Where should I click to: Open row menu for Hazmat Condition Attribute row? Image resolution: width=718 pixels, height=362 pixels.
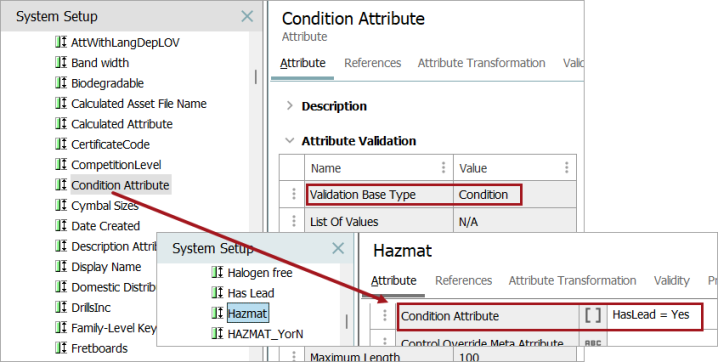(385, 315)
